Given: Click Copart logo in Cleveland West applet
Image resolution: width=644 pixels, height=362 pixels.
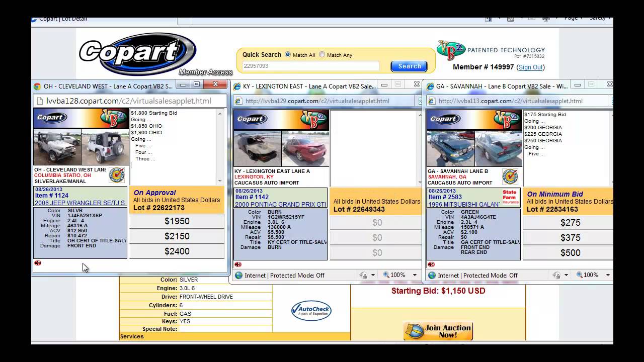Looking at the screenshot, I should coord(51,118).
